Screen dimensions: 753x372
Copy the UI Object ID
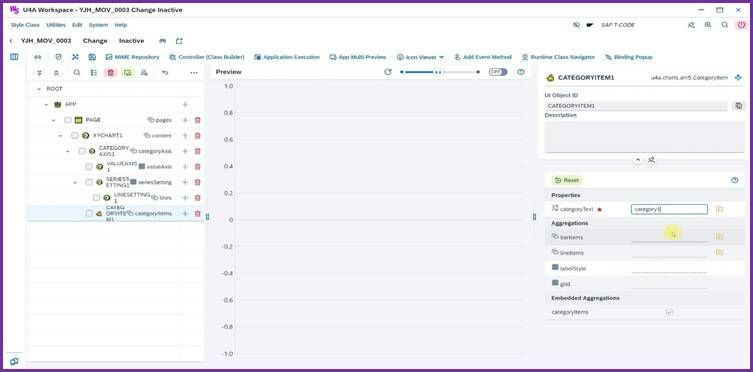(x=739, y=106)
